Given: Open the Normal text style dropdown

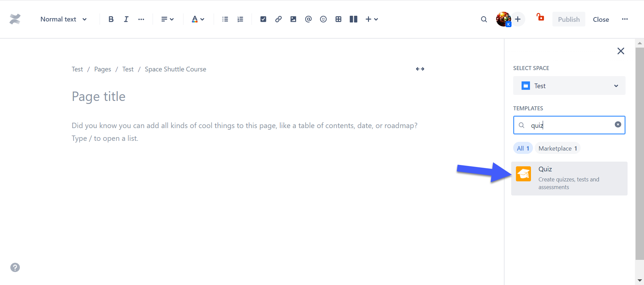Looking at the screenshot, I should (x=63, y=19).
